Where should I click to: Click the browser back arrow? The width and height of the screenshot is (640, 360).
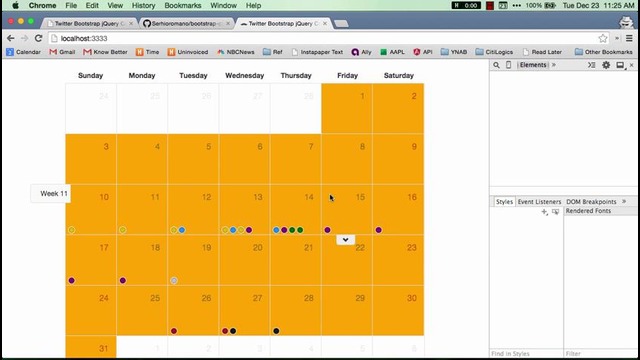(x=11, y=38)
